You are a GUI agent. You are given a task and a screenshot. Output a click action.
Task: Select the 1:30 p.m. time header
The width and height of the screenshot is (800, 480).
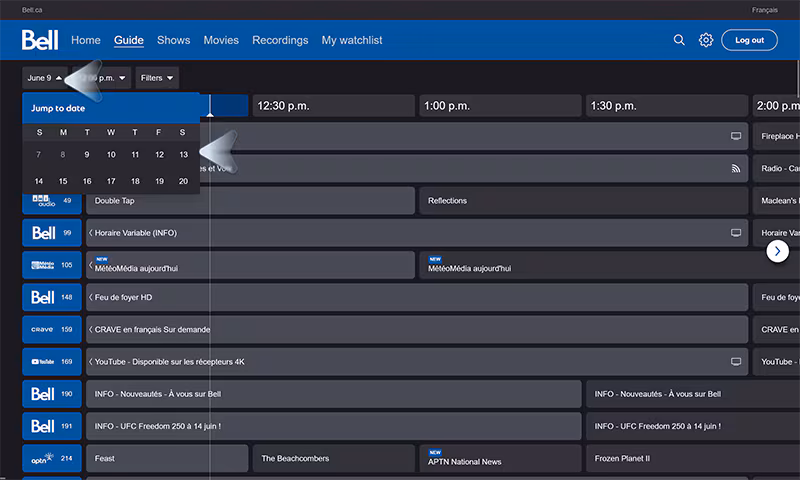click(667, 106)
